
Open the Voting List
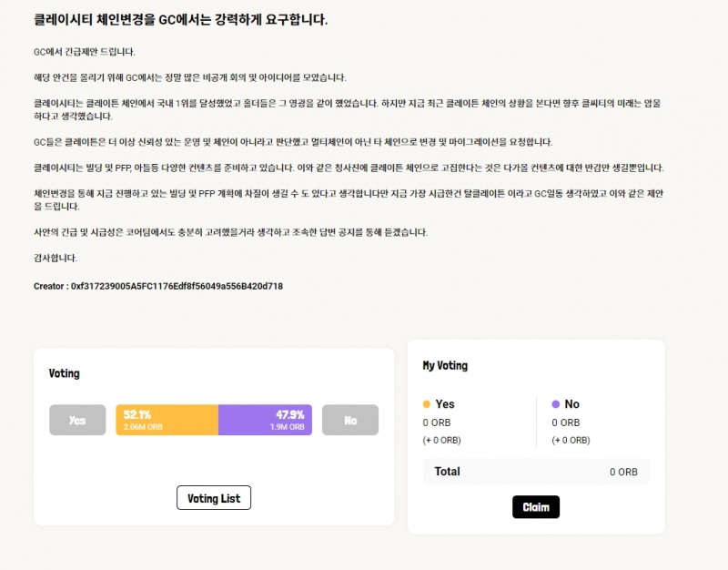(x=214, y=498)
